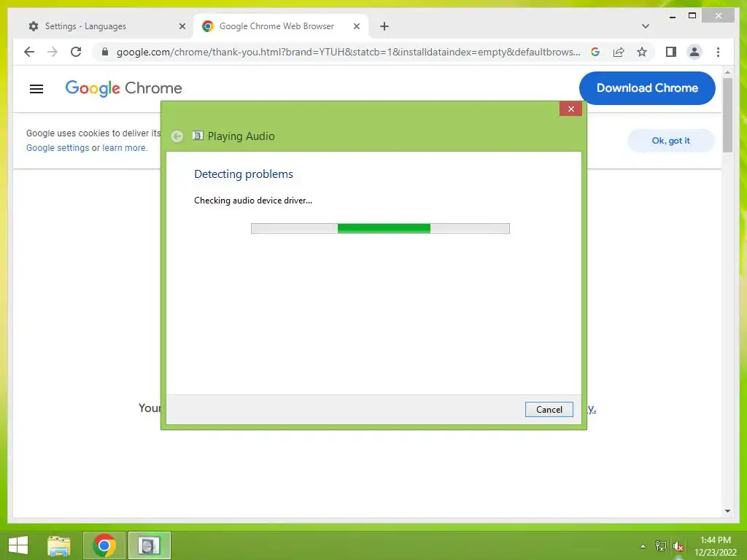The height and width of the screenshot is (560, 747).
Task: Click the Google Chrome logo
Action: [123, 88]
